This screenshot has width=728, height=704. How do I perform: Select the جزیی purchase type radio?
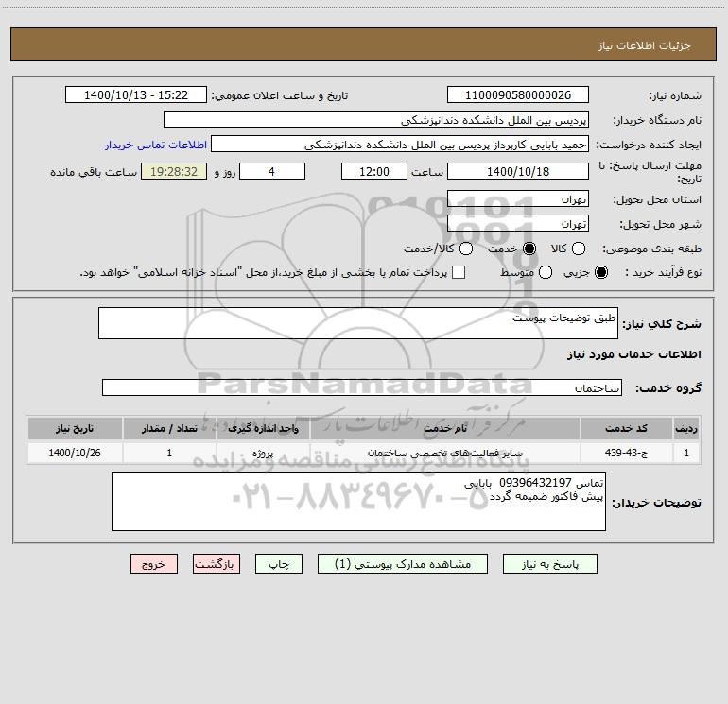point(600,272)
